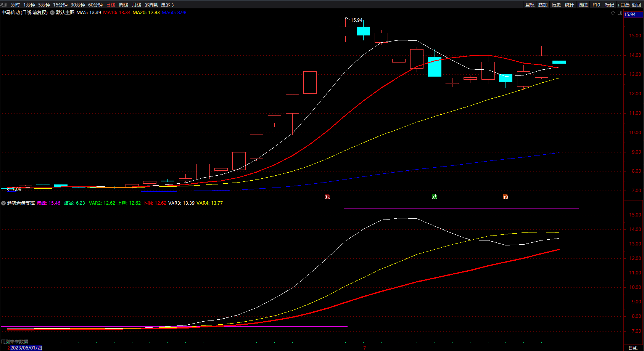Open the 复权 adjustment menu

(x=530, y=5)
